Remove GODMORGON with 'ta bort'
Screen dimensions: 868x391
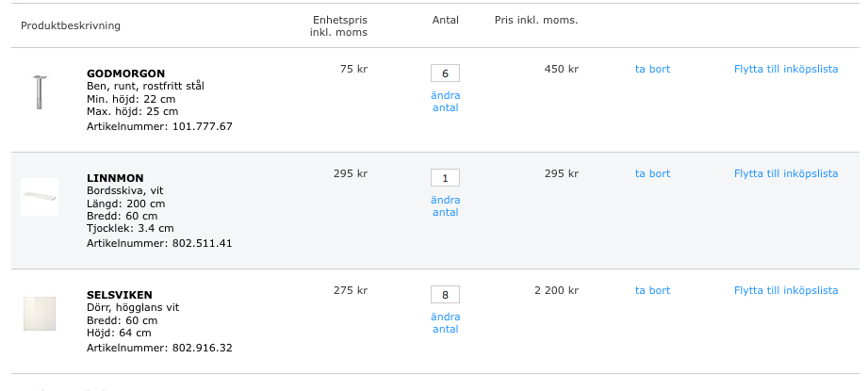tap(653, 69)
